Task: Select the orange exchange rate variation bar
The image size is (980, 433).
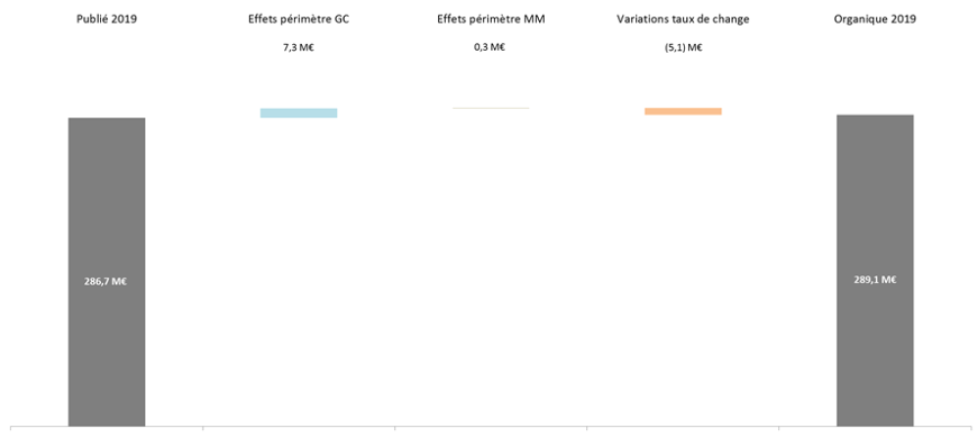Action: pyautogui.click(x=683, y=112)
